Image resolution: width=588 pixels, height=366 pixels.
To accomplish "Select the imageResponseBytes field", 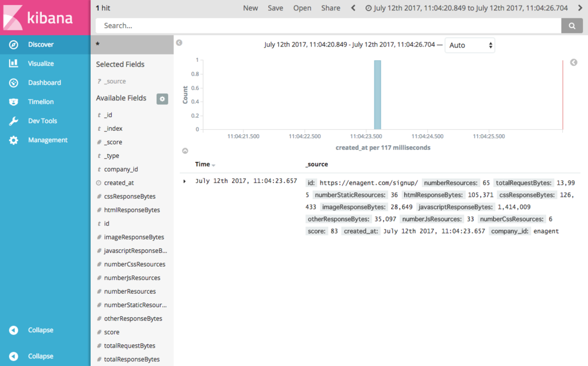I will [x=134, y=237].
